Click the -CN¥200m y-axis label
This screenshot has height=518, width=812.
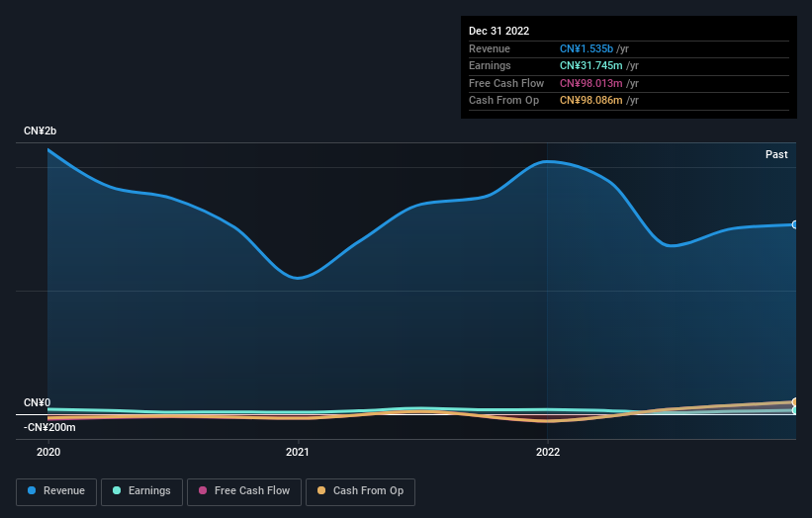[49, 427]
